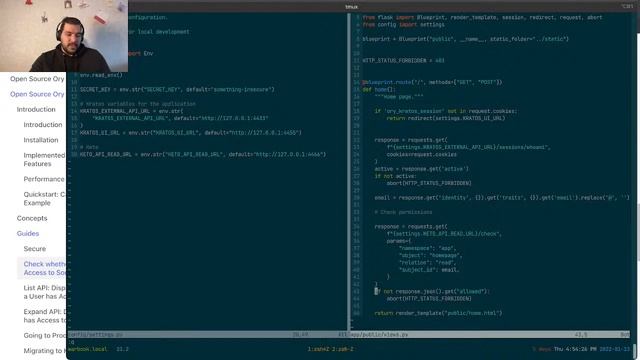This screenshot has height=360, width=640.
Task: Collapse the Guides section in sidebar
Action: tap(28, 233)
